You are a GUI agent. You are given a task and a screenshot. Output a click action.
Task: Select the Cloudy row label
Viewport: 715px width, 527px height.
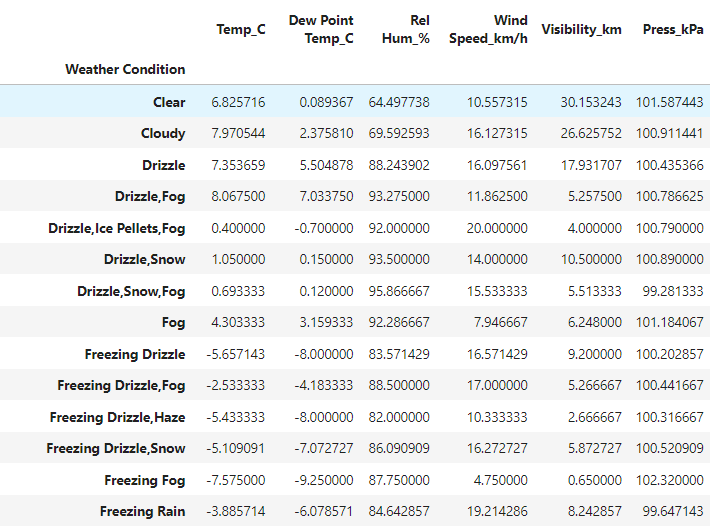tap(162, 133)
